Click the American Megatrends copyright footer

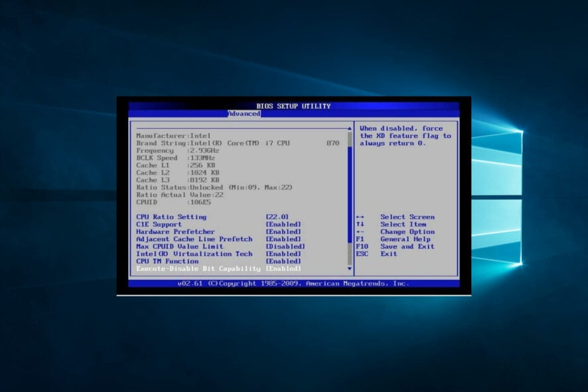coord(293,284)
